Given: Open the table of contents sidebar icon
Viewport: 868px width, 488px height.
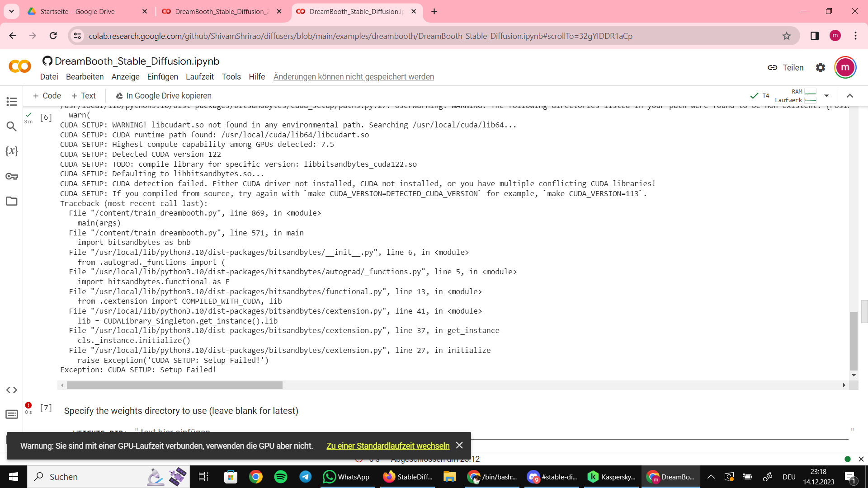Looking at the screenshot, I should (x=12, y=102).
